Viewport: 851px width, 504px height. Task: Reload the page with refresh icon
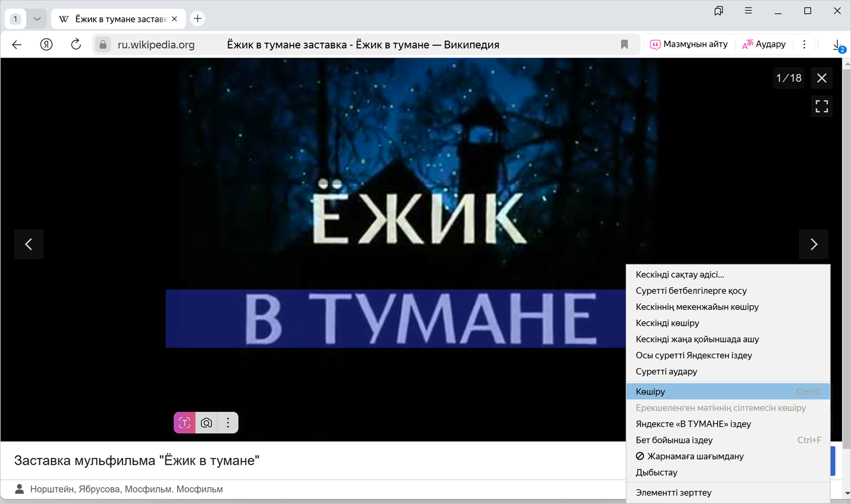click(x=76, y=44)
